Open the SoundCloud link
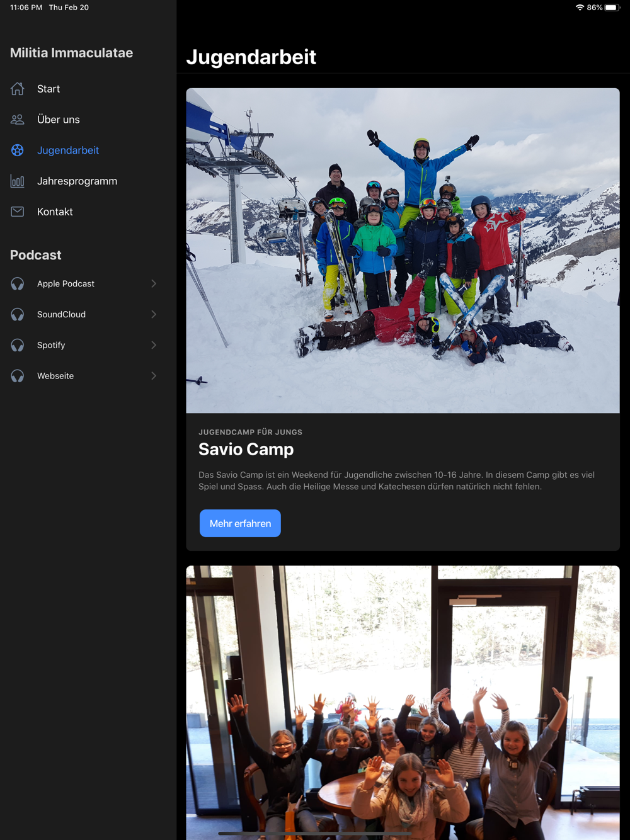Image resolution: width=630 pixels, height=840 pixels. pyautogui.click(x=88, y=315)
